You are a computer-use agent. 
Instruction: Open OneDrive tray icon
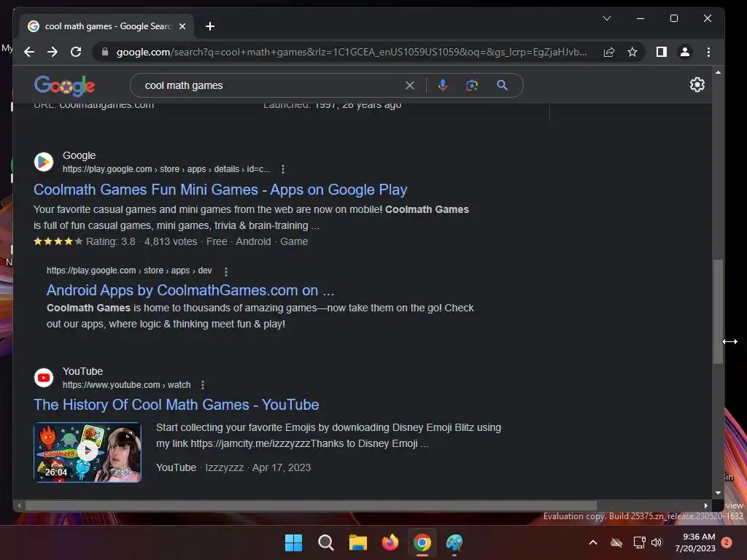(x=616, y=542)
